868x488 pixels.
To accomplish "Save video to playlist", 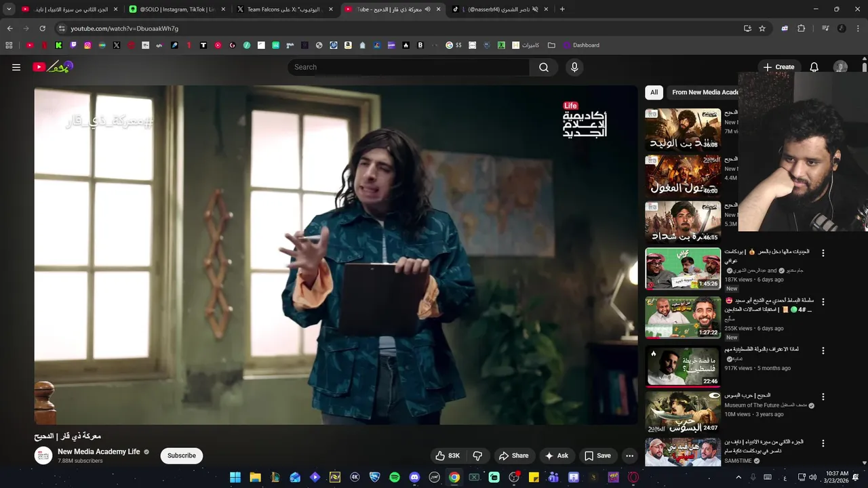I will (597, 455).
